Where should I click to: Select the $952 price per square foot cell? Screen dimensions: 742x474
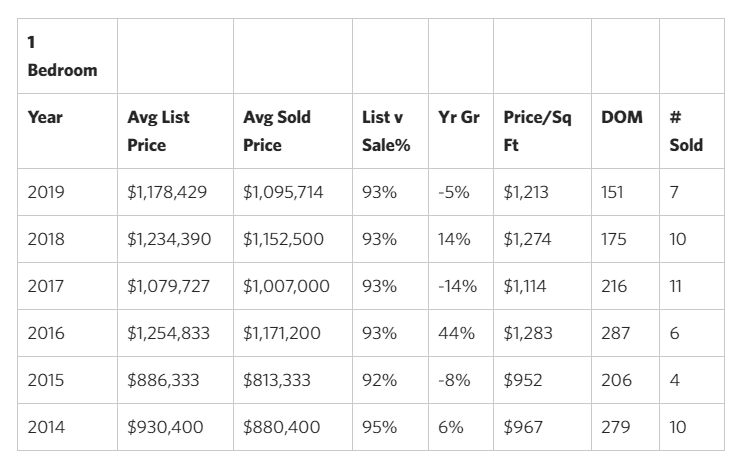pos(523,380)
